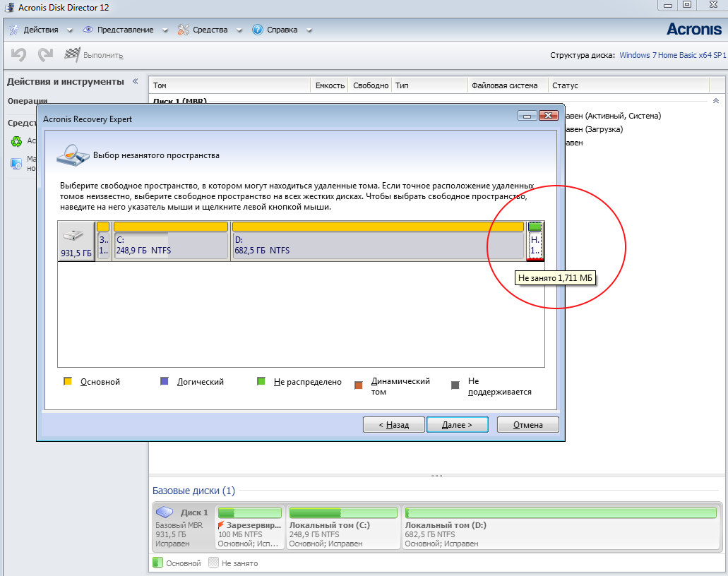Select the D: 682,5 ГБ NTFS partition
Screen dimensions: 728x576
click(x=378, y=241)
